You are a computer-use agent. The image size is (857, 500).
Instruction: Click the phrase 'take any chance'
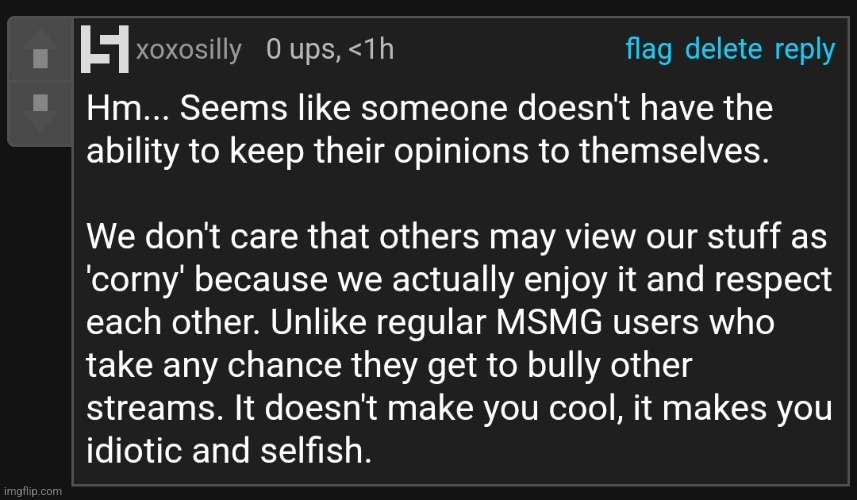(x=214, y=366)
